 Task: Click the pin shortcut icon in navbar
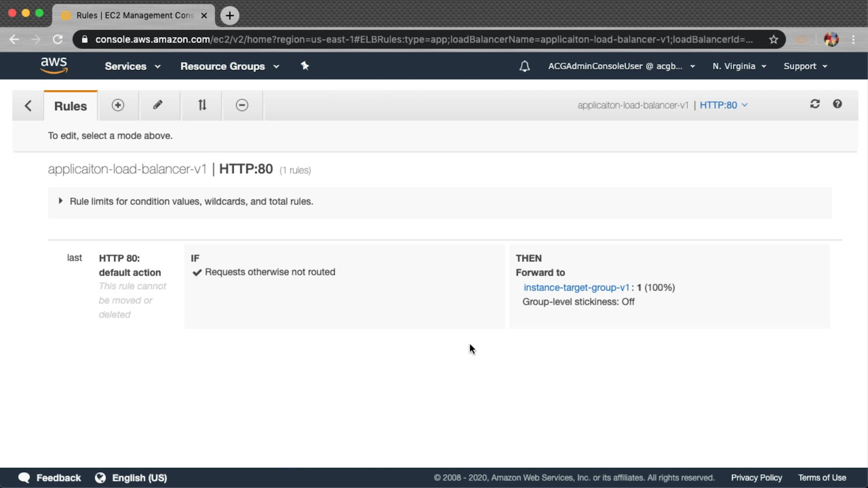pyautogui.click(x=305, y=66)
